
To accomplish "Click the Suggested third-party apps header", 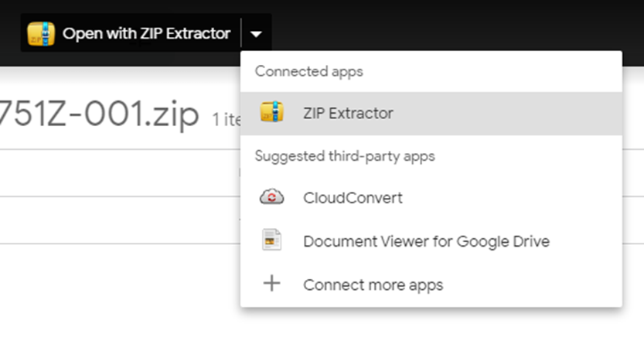I will pyautogui.click(x=345, y=156).
